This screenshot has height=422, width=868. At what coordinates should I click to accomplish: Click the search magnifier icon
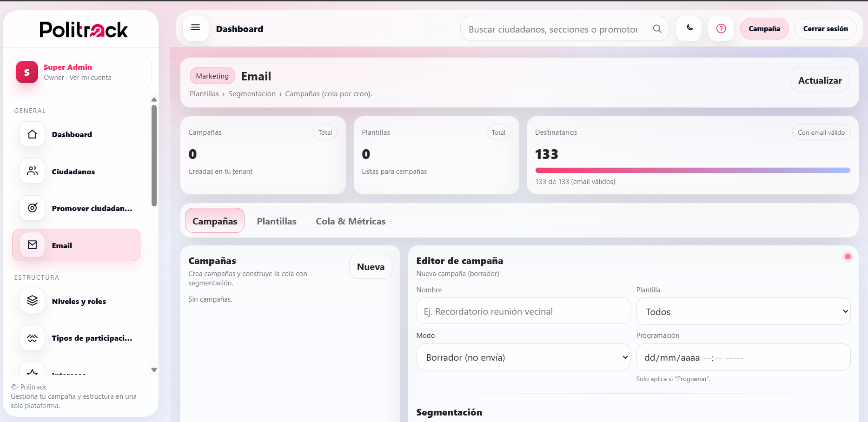click(x=657, y=28)
